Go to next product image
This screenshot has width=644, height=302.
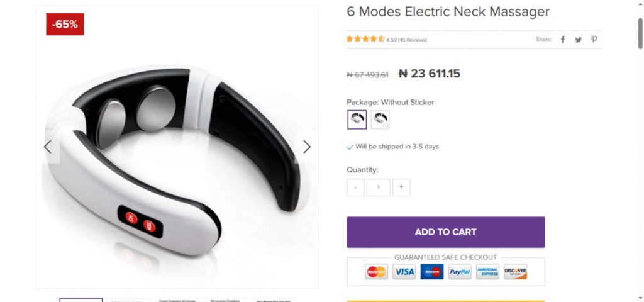tap(307, 147)
